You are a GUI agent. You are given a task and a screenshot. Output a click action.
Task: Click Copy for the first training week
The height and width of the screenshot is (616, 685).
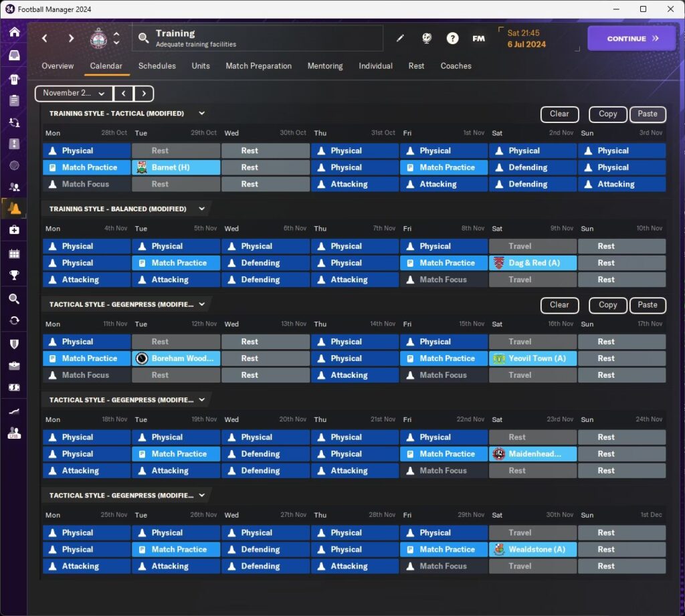(607, 114)
